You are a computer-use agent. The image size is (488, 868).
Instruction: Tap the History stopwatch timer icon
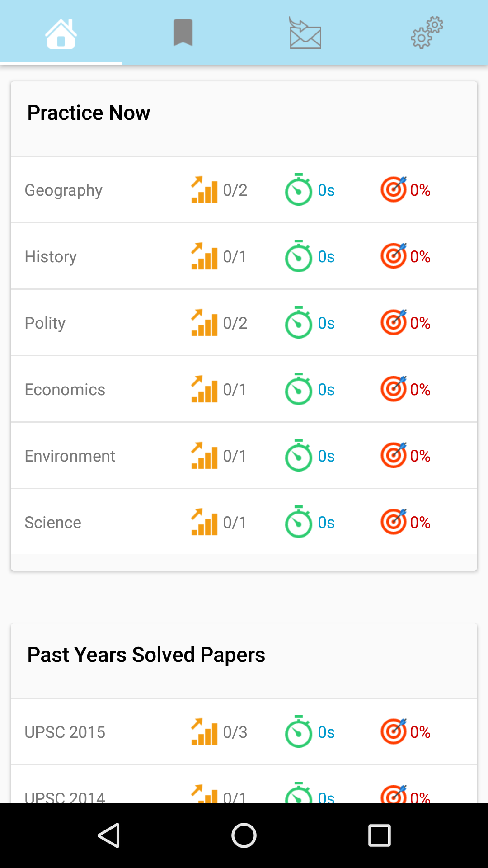[x=298, y=256]
